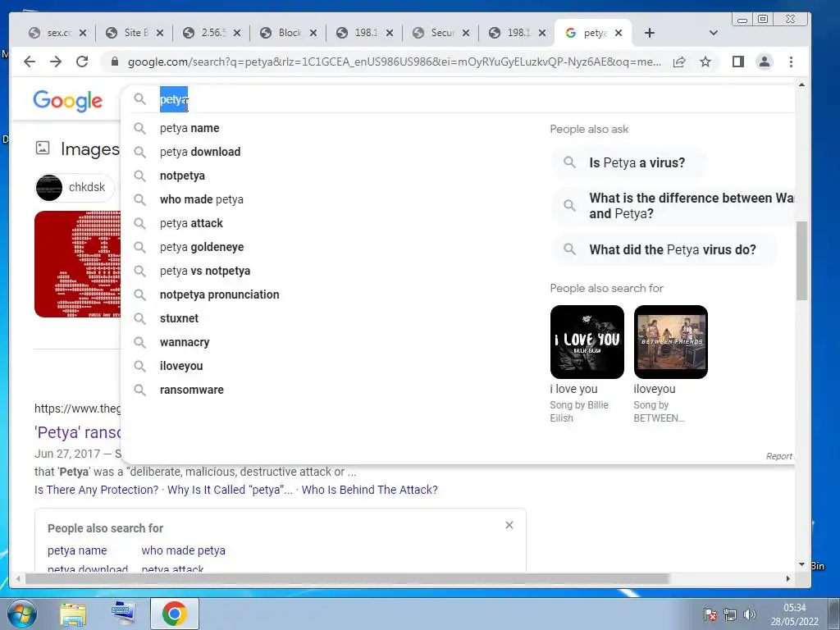Select suggestion petya download
This screenshot has height=630, width=840.
pos(200,152)
